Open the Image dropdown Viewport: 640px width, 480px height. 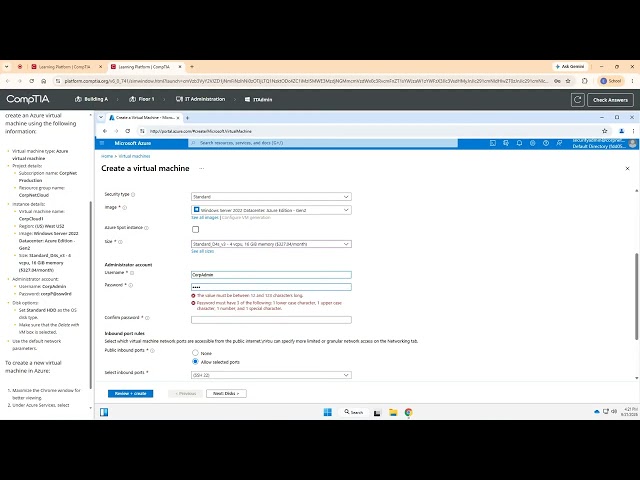[271, 210]
